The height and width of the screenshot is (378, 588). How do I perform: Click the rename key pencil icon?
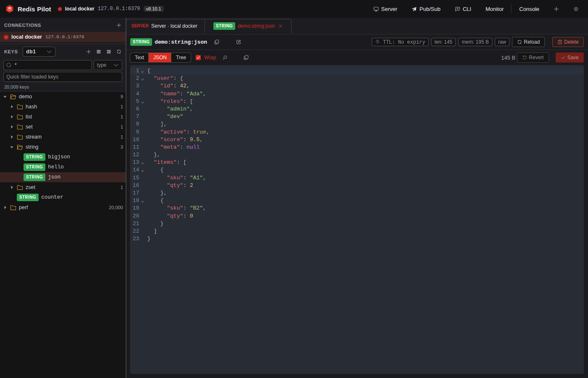pos(239,42)
